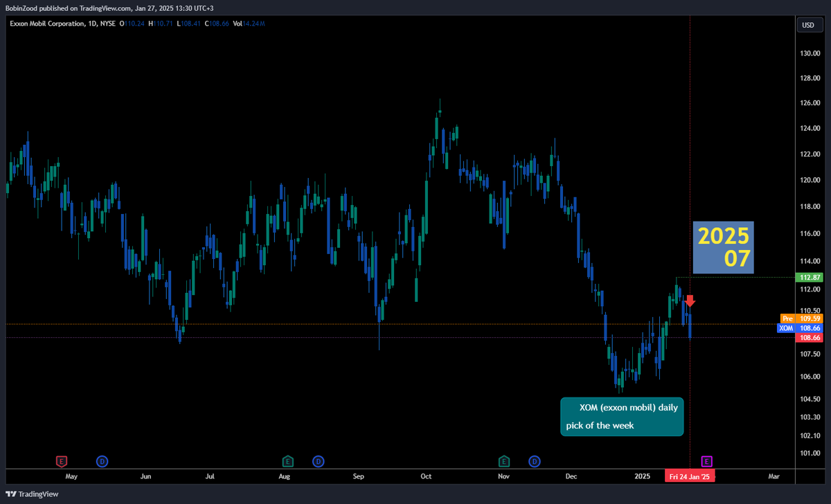831x504 pixels.
Task: Click the close value 'C108.66' in header
Action: pos(217,24)
